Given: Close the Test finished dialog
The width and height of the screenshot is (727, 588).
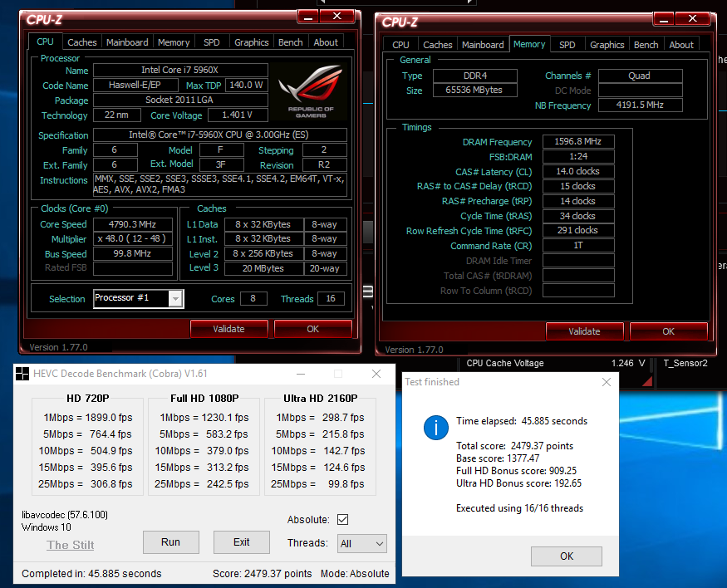Looking at the screenshot, I should tap(607, 382).
